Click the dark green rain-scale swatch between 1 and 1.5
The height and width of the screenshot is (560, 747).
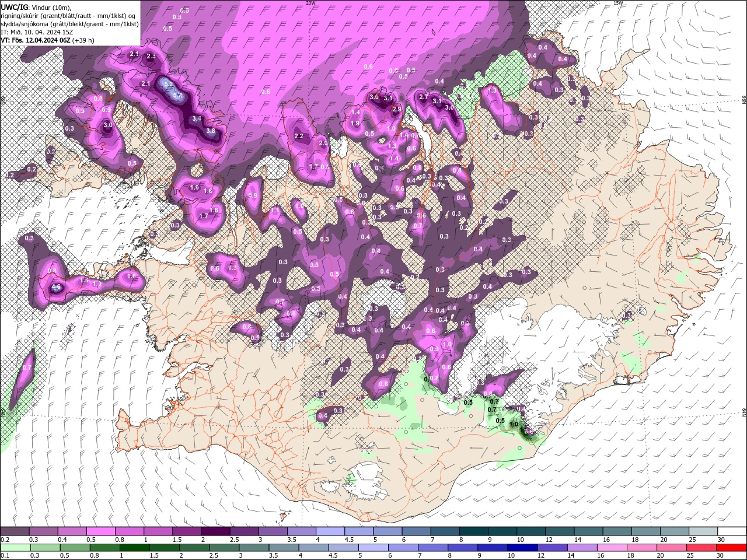click(135, 548)
